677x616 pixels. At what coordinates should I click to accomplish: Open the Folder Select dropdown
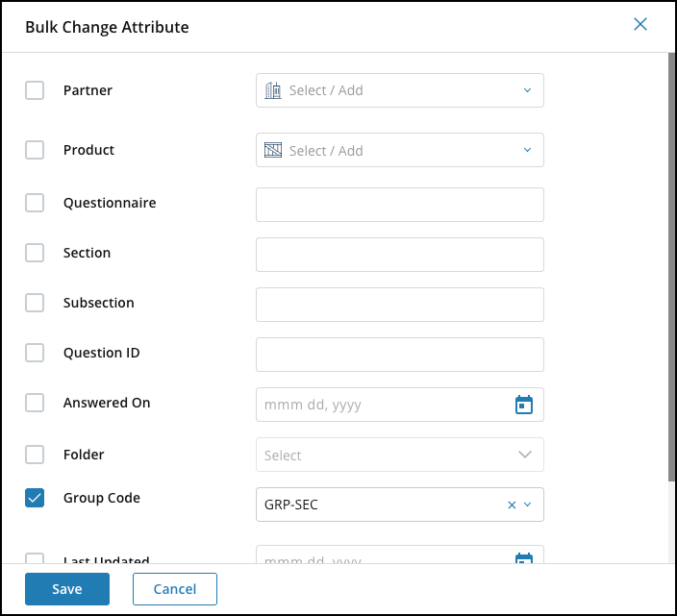pos(400,455)
